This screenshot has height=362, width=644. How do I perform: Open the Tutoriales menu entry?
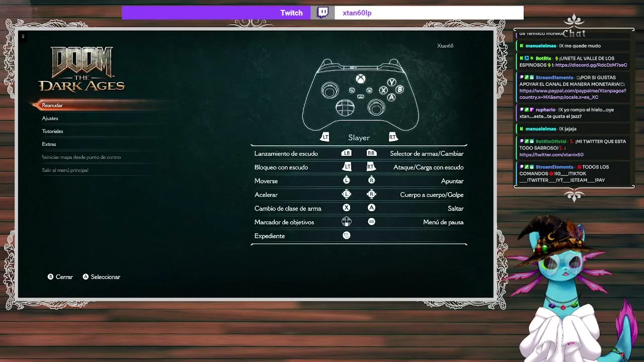tap(52, 131)
